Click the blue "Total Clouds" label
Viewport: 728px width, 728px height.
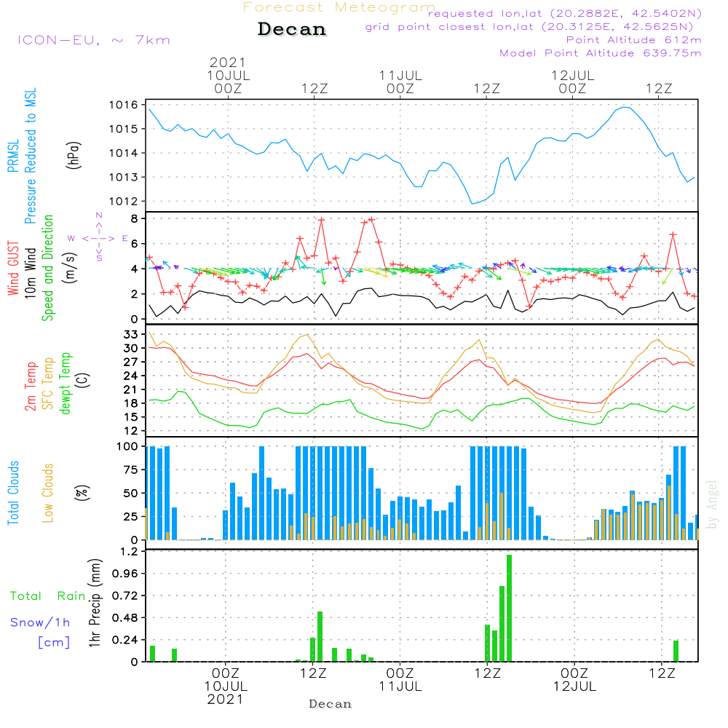coord(13,493)
